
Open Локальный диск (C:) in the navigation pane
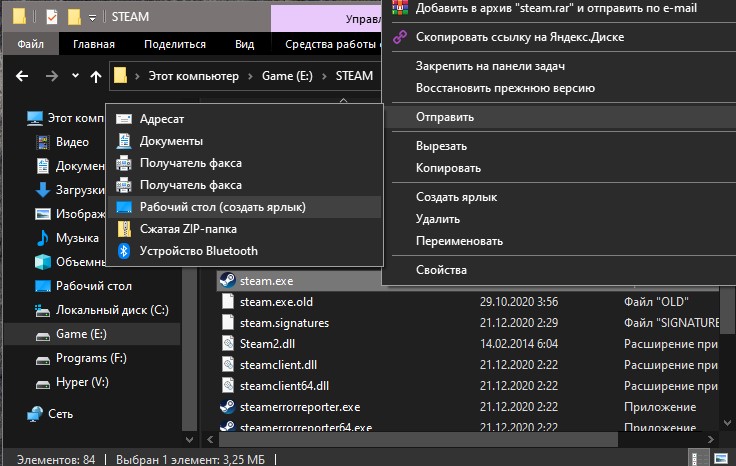pyautogui.click(x=102, y=310)
